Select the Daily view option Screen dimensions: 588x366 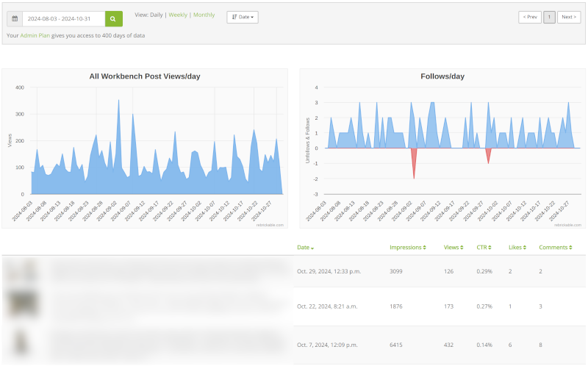point(157,15)
